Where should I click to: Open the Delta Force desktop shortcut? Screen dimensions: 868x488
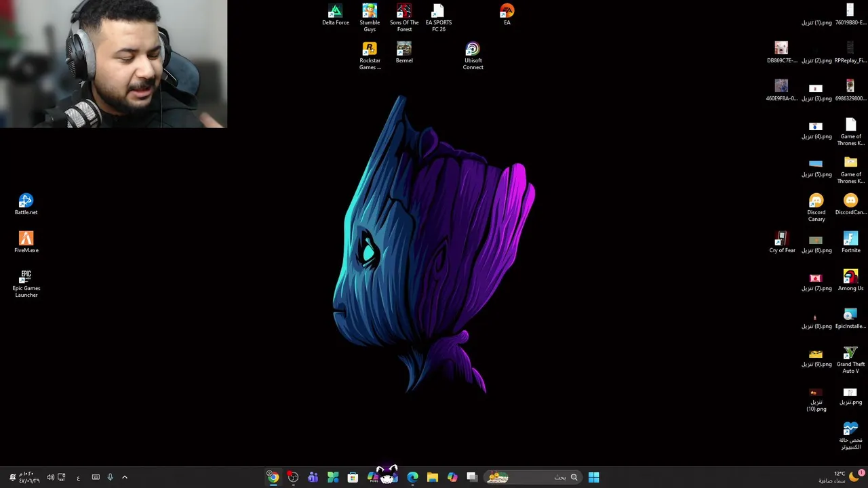pyautogui.click(x=335, y=15)
